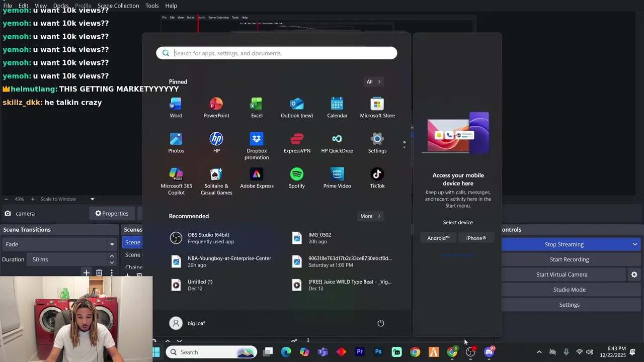This screenshot has width=644, height=362.
Task: Open Microsoft 365 Copilot
Action: [176, 182]
